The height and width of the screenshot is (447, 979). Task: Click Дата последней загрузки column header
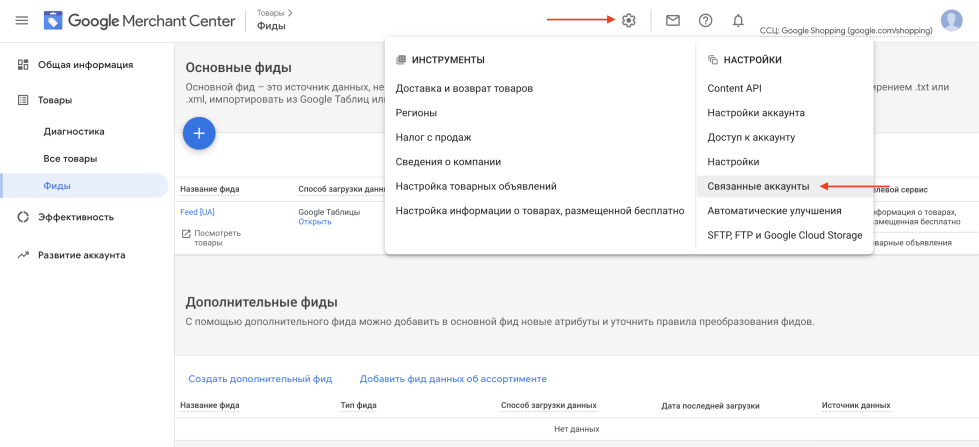(711, 406)
